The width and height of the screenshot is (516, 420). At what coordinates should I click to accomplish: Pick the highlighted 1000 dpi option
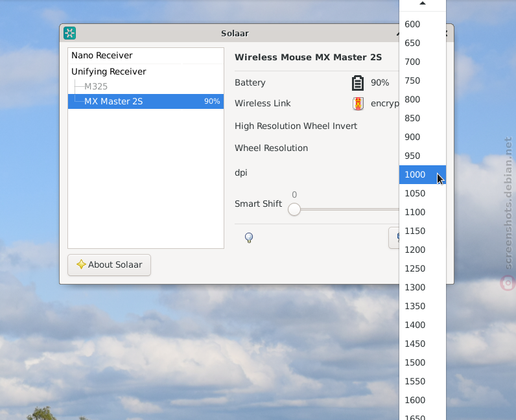tap(423, 175)
